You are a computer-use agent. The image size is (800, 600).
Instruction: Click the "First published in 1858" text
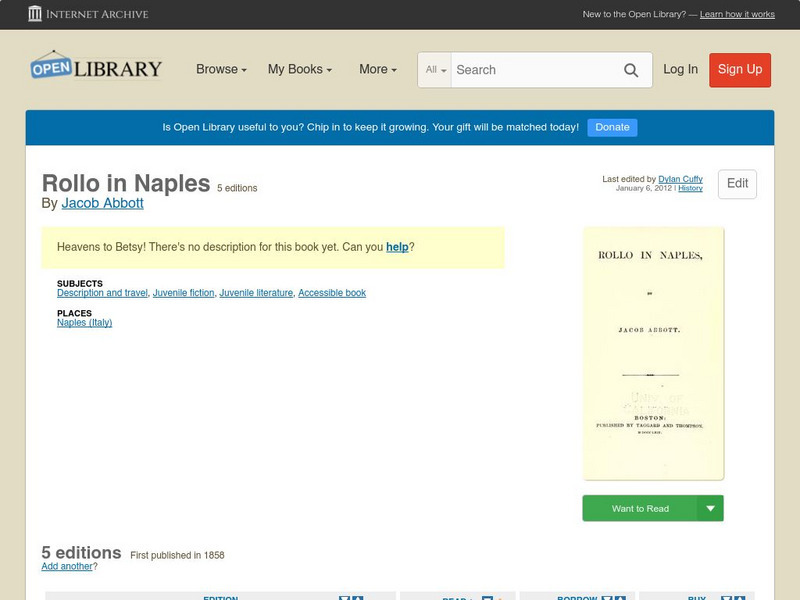tap(177, 555)
